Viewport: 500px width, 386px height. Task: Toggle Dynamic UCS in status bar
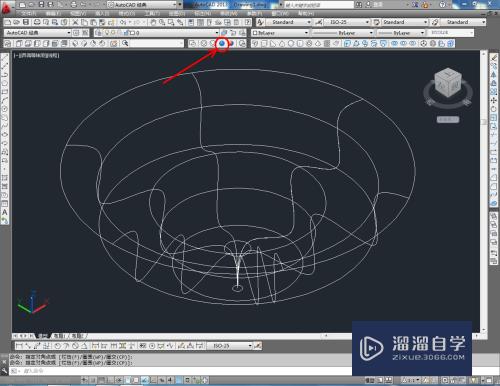[x=153, y=380]
